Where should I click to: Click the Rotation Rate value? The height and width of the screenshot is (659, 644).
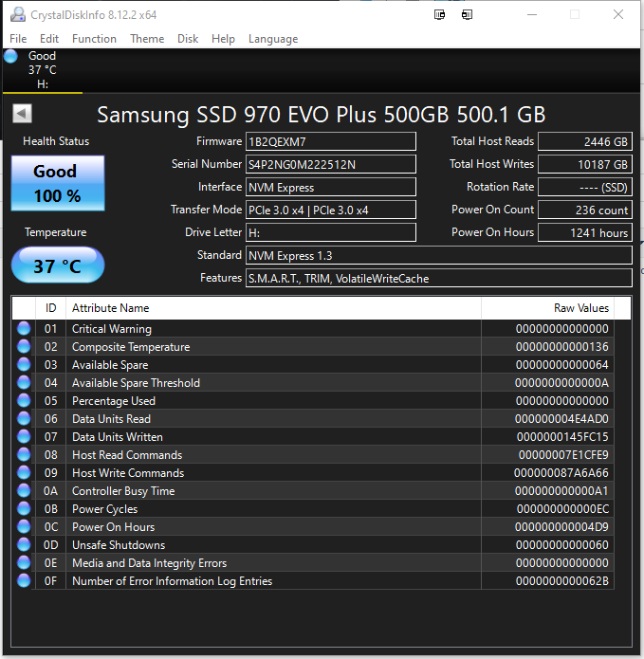point(585,187)
